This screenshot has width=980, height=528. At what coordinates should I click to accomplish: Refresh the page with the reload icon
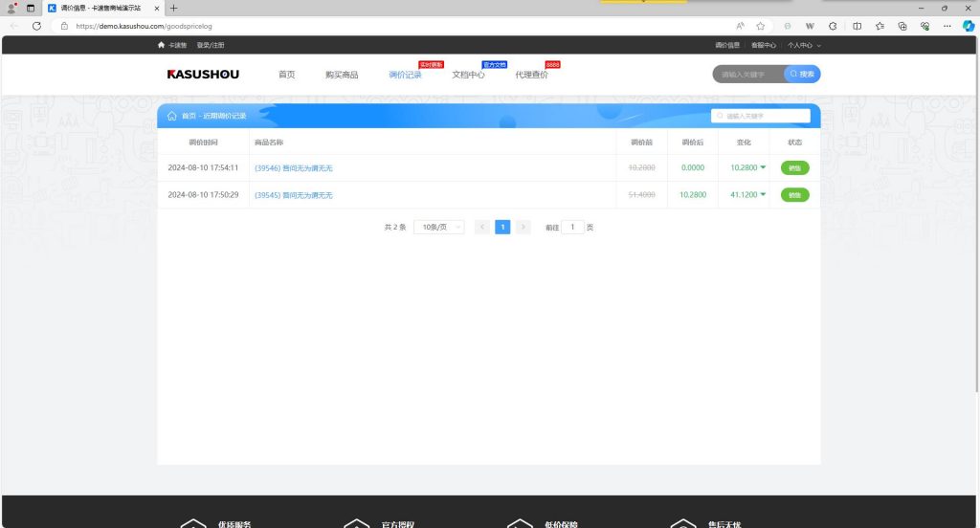point(36,26)
